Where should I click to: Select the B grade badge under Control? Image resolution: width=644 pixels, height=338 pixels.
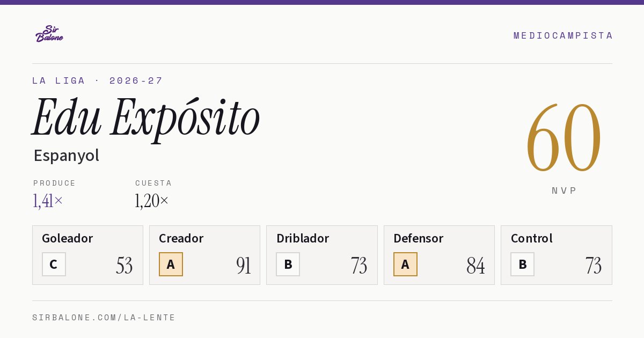click(522, 264)
